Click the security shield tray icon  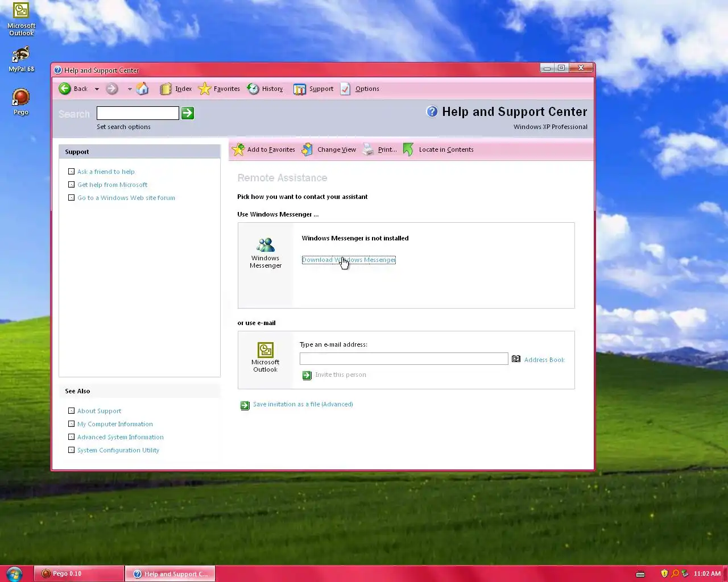pyautogui.click(x=664, y=573)
